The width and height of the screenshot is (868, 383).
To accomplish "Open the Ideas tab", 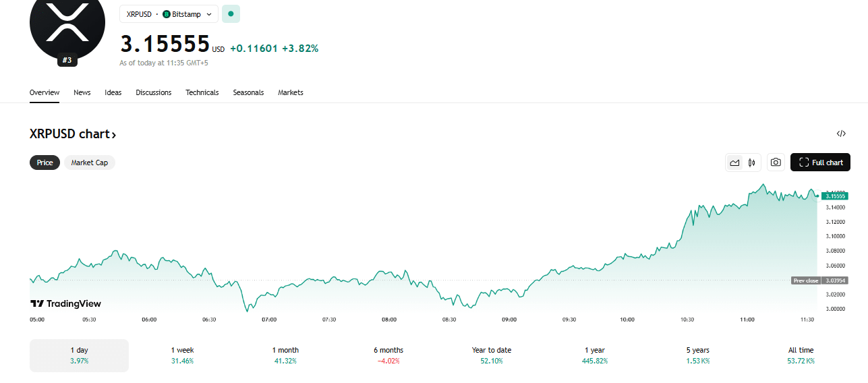I will (113, 92).
